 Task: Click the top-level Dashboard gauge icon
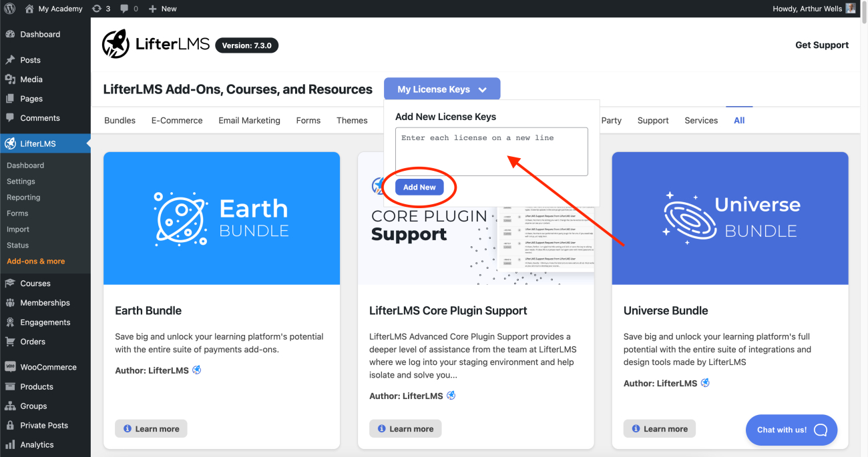pos(10,34)
